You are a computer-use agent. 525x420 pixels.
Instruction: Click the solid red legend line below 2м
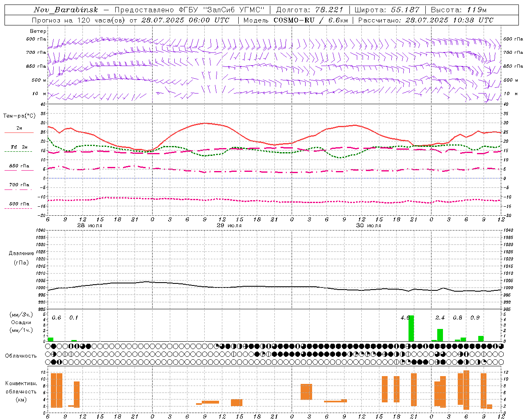19,133
